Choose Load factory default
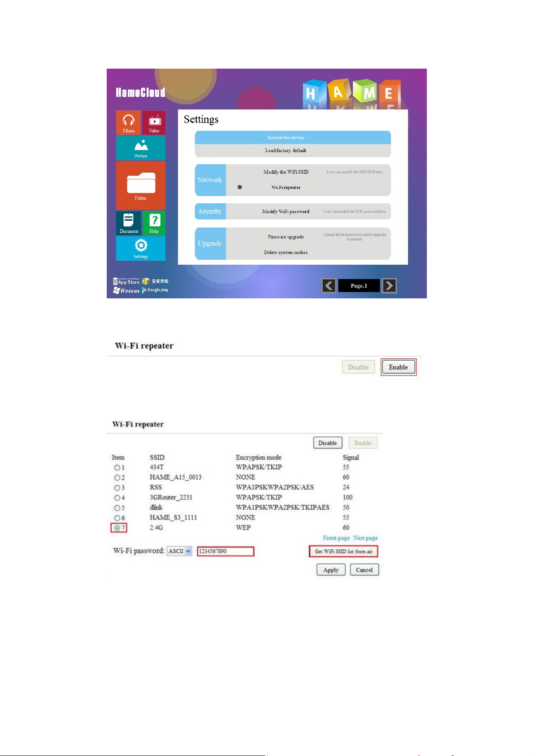The width and height of the screenshot is (534, 756). 293,151
